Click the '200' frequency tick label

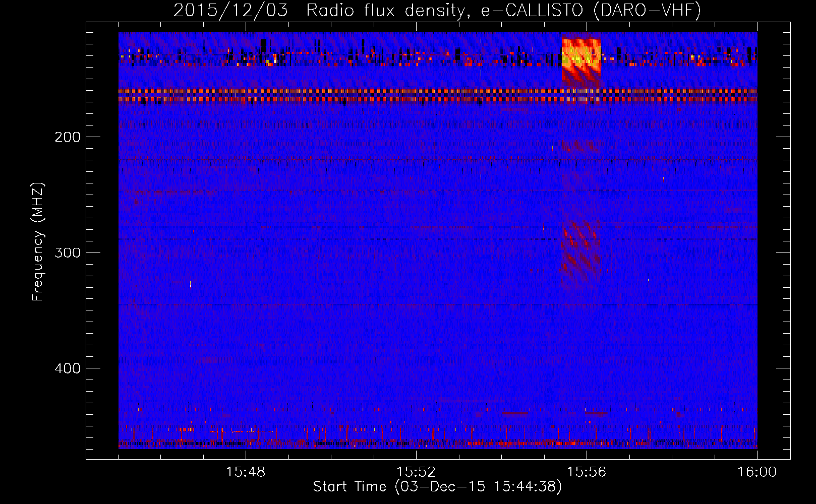(x=68, y=137)
